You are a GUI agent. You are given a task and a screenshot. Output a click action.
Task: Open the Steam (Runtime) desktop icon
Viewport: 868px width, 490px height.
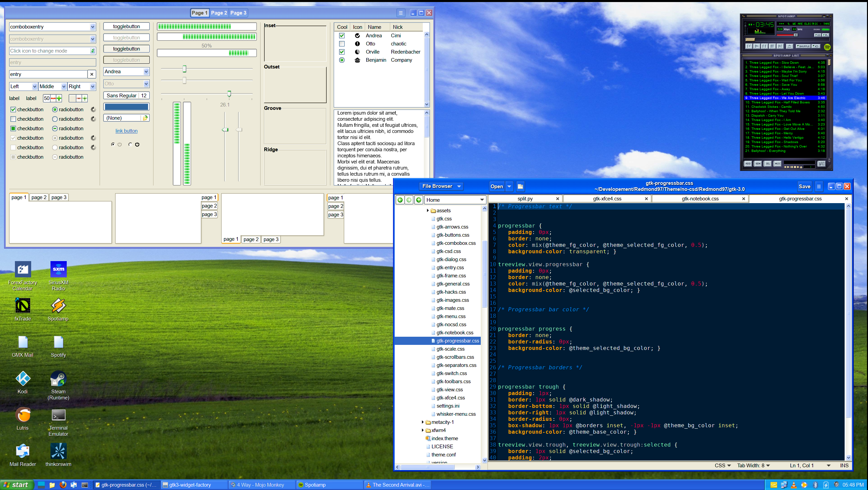(x=58, y=385)
